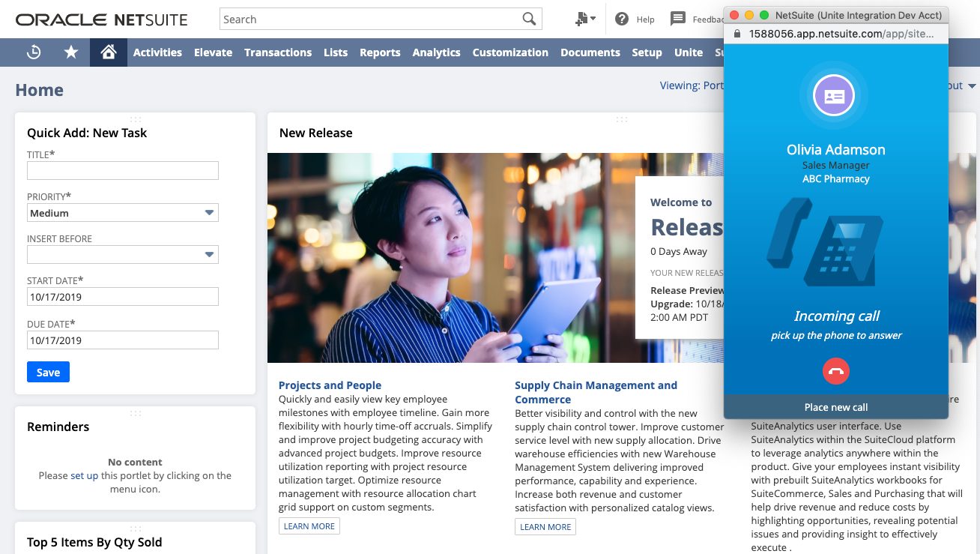Screen dimensions: 980x554
Task: Open the Lists menu
Action: click(x=336, y=52)
